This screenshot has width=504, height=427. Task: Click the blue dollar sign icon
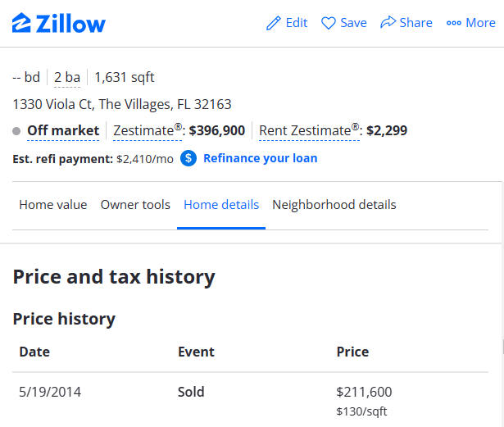[x=188, y=158]
